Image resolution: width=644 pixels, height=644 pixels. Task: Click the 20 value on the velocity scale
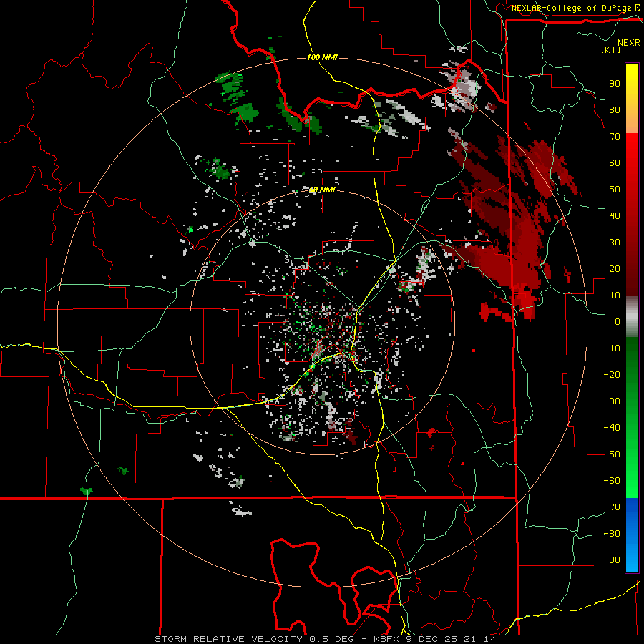tap(615, 268)
